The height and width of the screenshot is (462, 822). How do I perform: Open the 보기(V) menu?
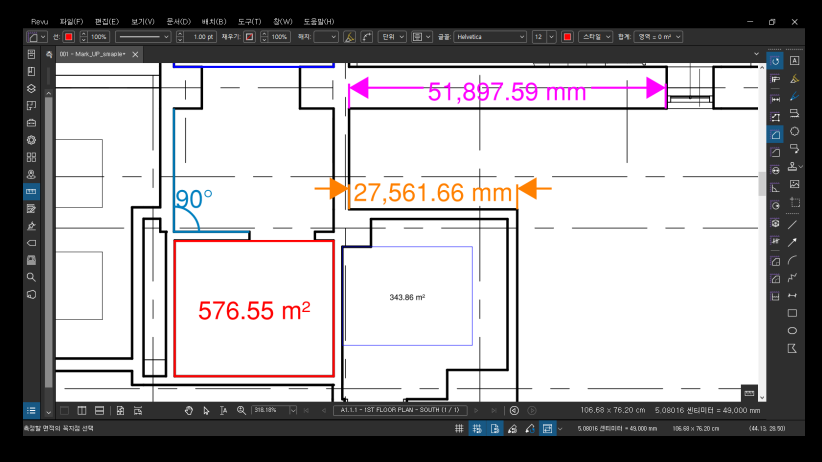point(143,22)
